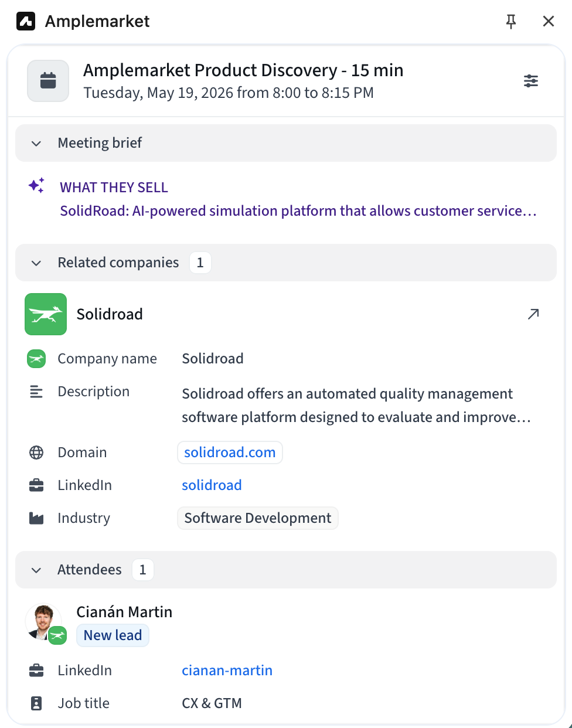Read SolidRoad AI-powered simulation summary
This screenshot has height=728, width=572.
298,211
